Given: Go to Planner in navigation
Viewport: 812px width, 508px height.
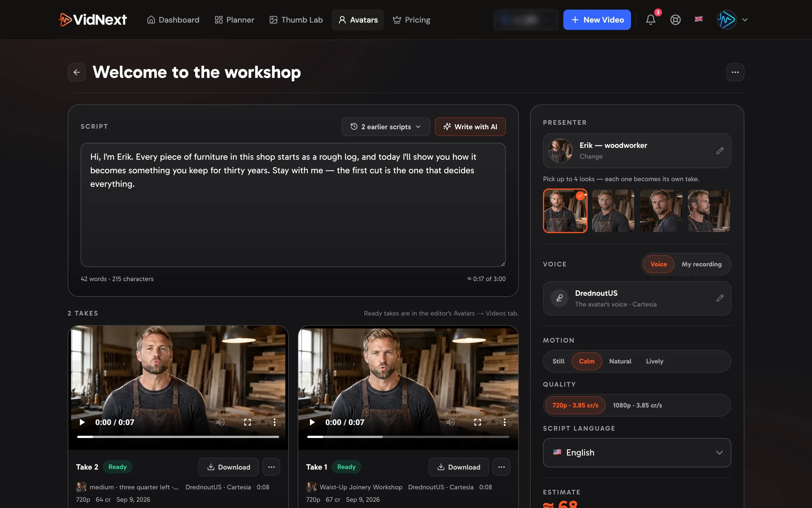Looking at the screenshot, I should [234, 20].
